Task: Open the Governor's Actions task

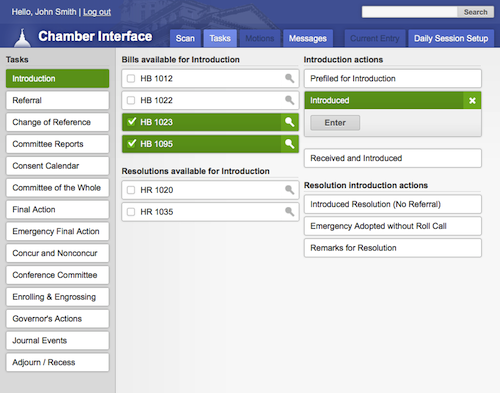Action: click(x=57, y=319)
